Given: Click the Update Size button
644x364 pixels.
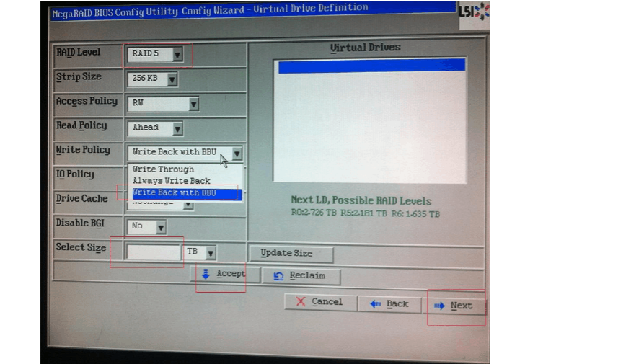Looking at the screenshot, I should (x=291, y=253).
